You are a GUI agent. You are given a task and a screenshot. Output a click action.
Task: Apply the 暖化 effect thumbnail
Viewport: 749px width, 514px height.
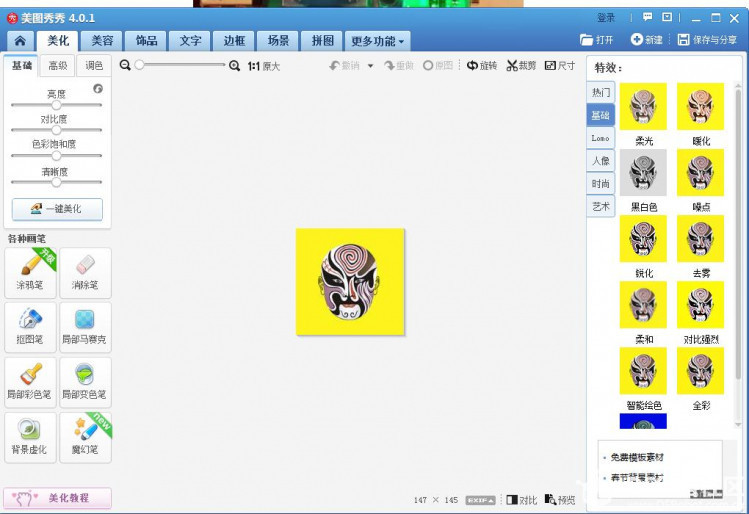tap(700, 106)
